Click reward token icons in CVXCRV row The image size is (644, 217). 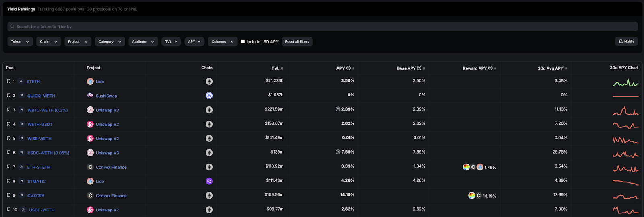coord(475,195)
